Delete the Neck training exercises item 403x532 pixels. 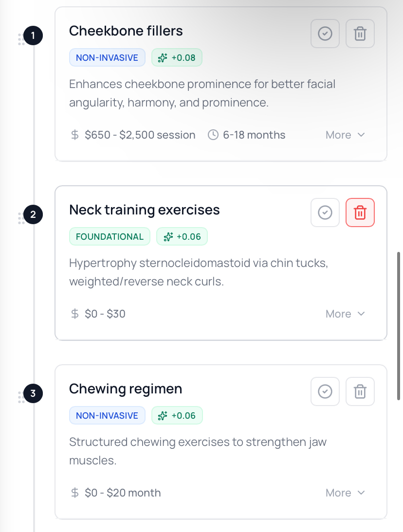click(x=360, y=213)
